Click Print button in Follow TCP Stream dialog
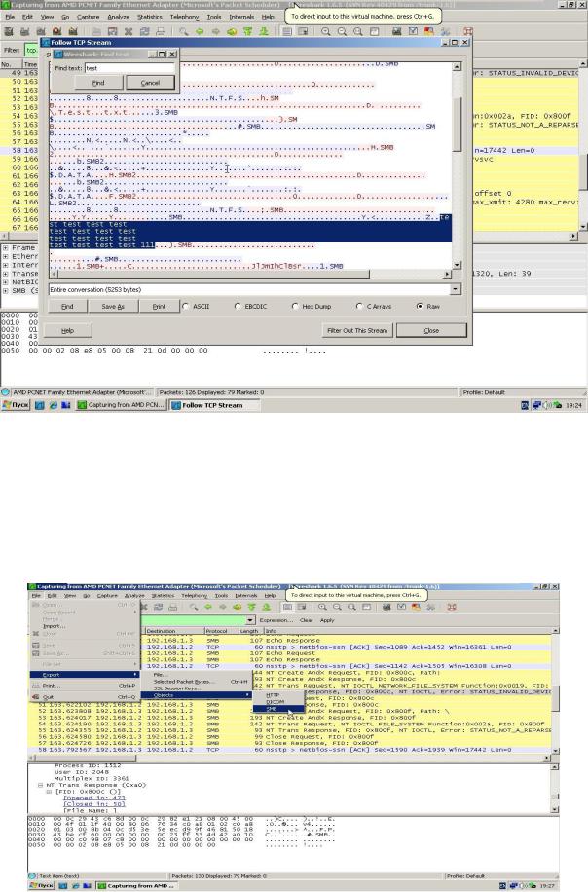This screenshot has width=588, height=892. pyautogui.click(x=159, y=306)
